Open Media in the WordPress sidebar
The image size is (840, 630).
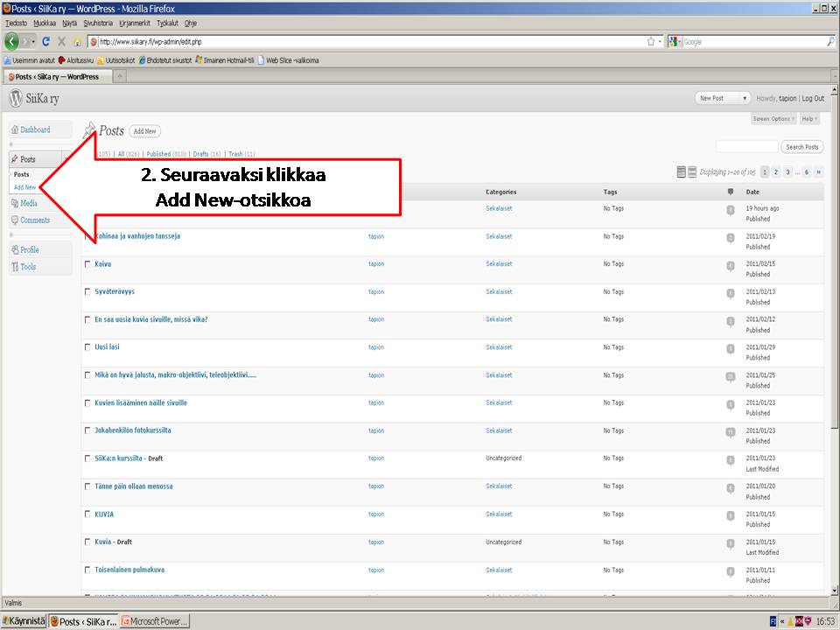29,203
